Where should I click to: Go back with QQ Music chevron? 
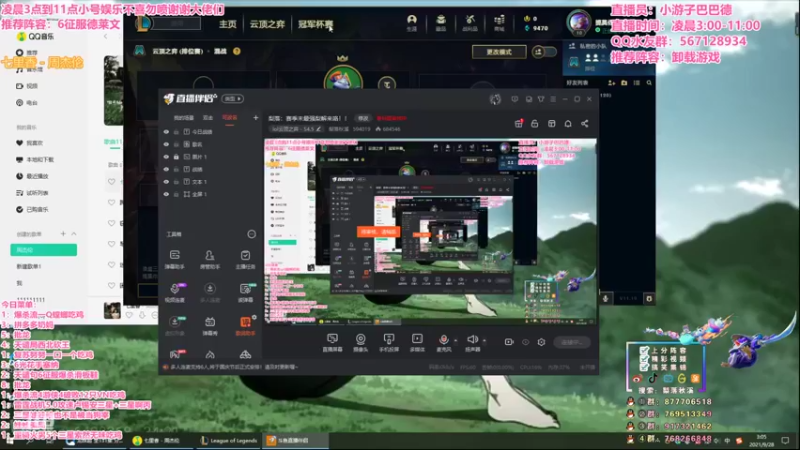coord(106,36)
